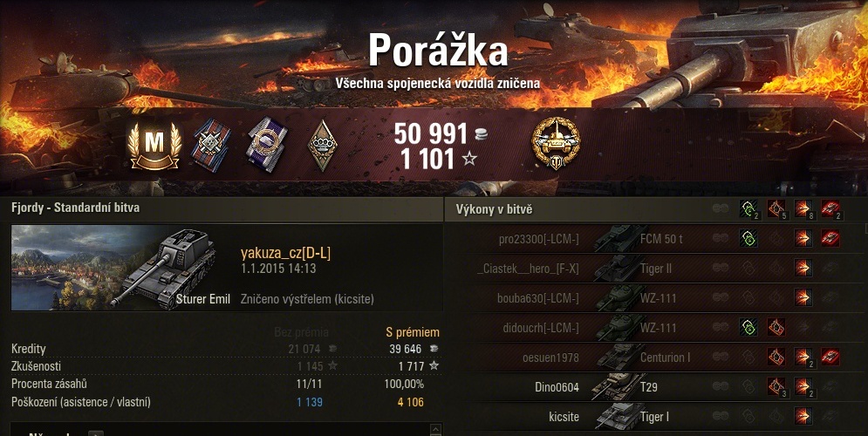The height and width of the screenshot is (436, 868).
Task: Click player name yakuza_cz[D-L]
Action: (285, 254)
